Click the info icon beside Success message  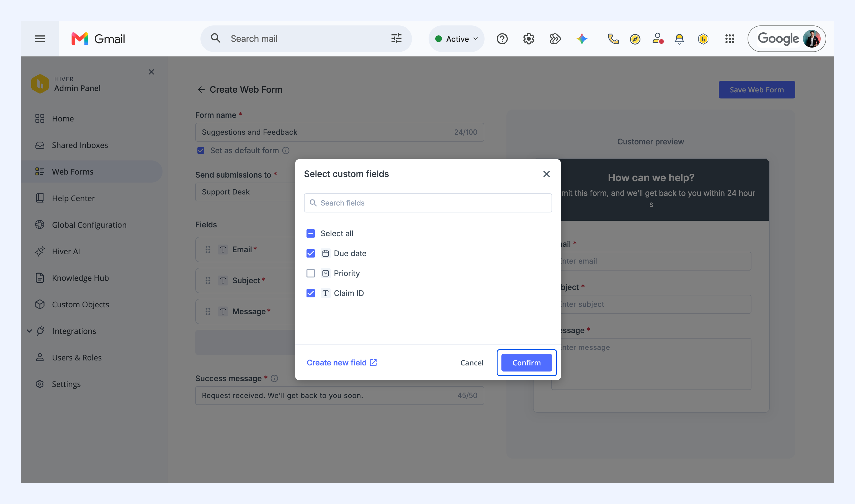(x=274, y=378)
